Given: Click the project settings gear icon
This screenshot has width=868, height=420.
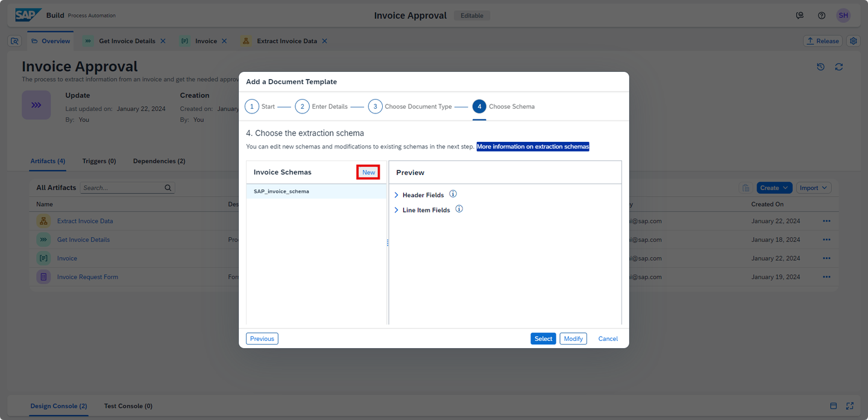Looking at the screenshot, I should point(854,41).
